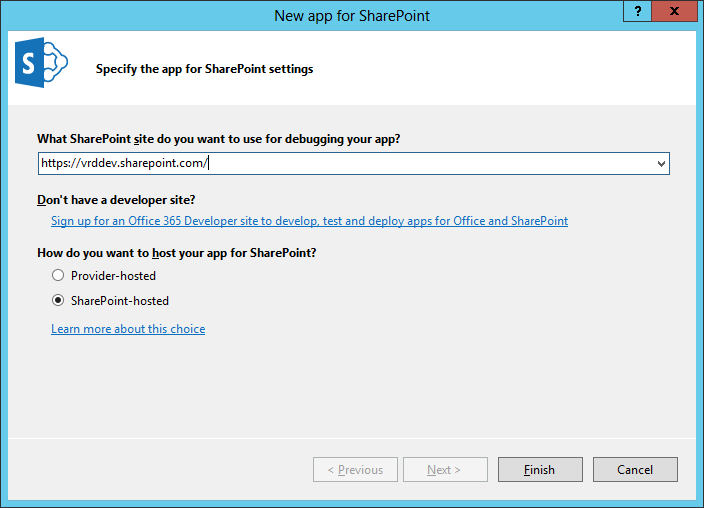
Task: Select the SharePoint-hosted radio button
Action: click(x=58, y=300)
